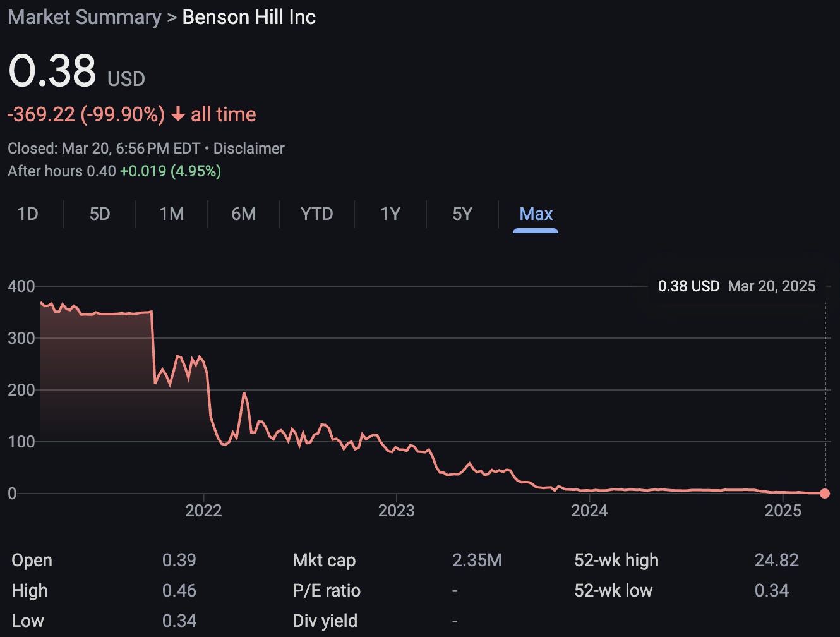
Task: Select the 1D time range tab
Action: coord(28,214)
